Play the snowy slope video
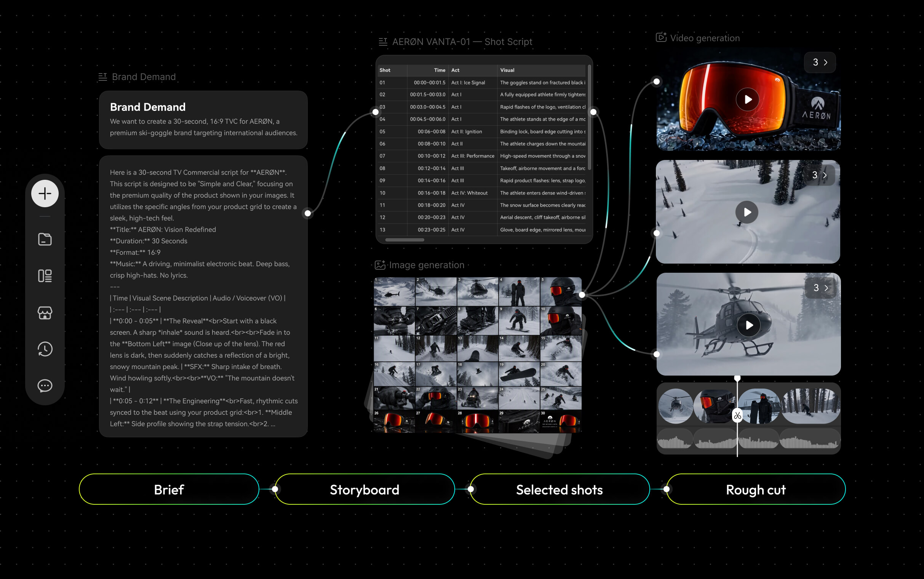924x579 pixels. [x=747, y=212]
